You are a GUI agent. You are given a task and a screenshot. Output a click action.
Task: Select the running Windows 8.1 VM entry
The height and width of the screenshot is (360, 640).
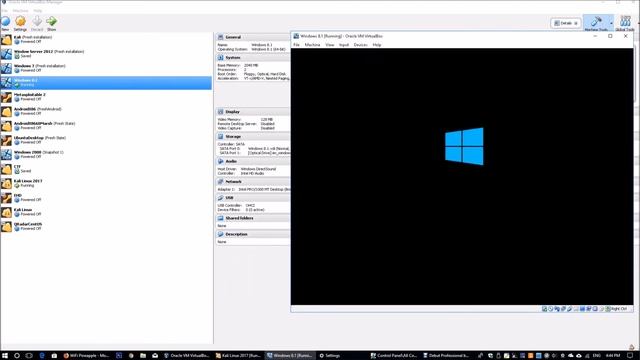coord(106,82)
